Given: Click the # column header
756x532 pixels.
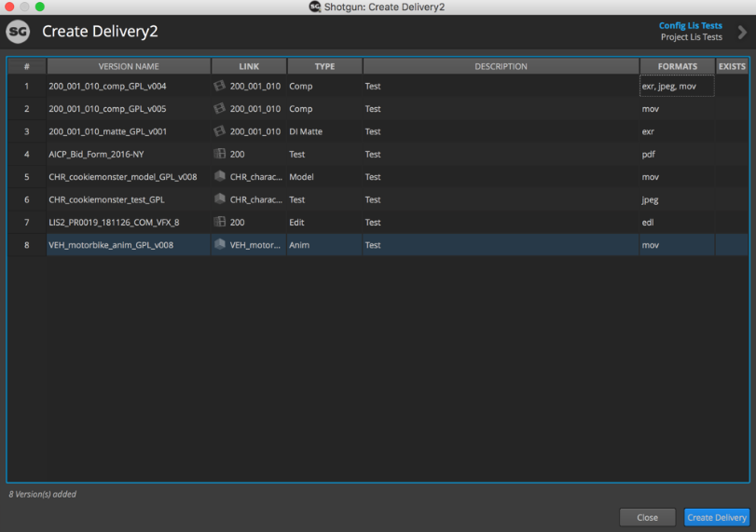Looking at the screenshot, I should [x=26, y=66].
